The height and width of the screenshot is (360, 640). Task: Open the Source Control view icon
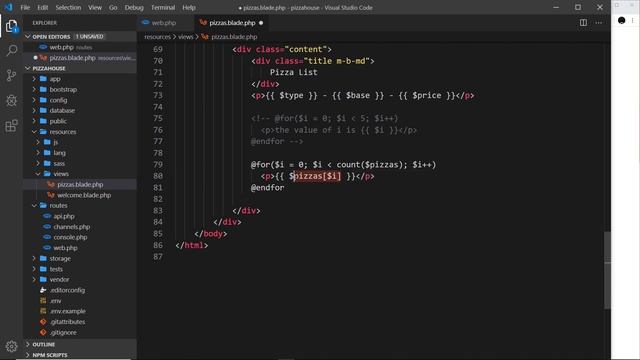click(x=11, y=76)
